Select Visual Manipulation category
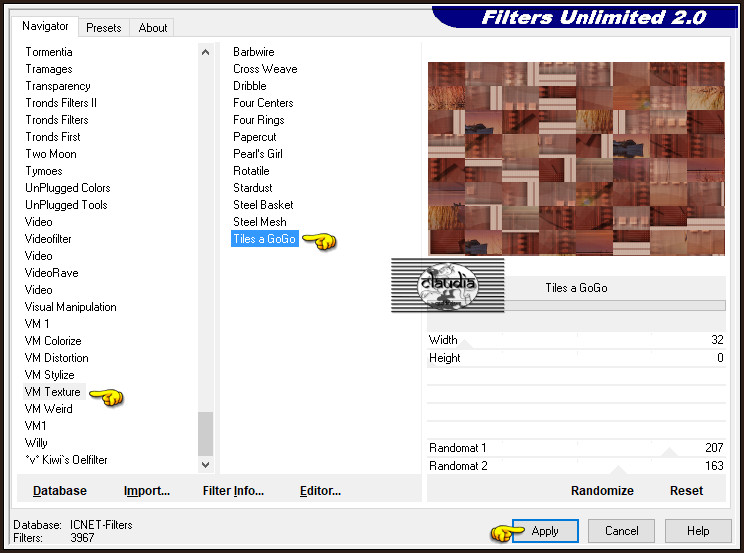 [70, 307]
